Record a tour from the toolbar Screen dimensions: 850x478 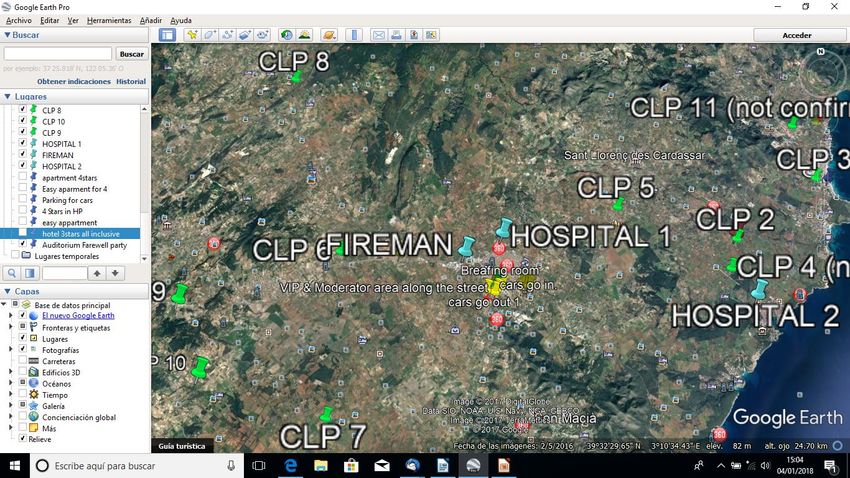click(x=262, y=35)
